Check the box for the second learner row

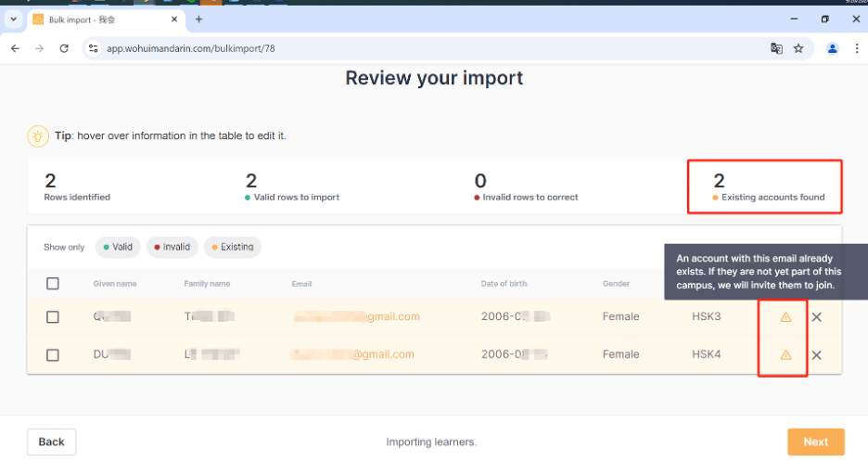point(53,354)
